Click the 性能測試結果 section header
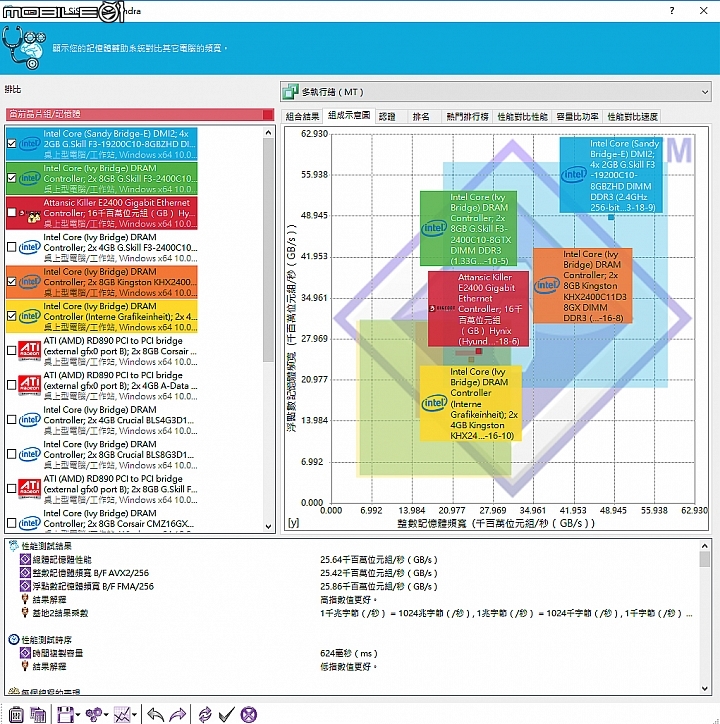This screenshot has height=724, width=720. (41, 546)
